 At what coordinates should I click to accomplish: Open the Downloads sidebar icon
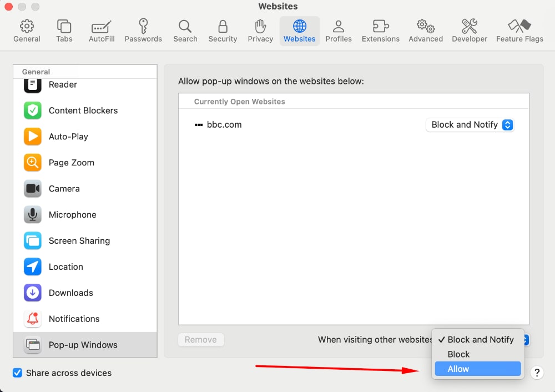point(32,293)
